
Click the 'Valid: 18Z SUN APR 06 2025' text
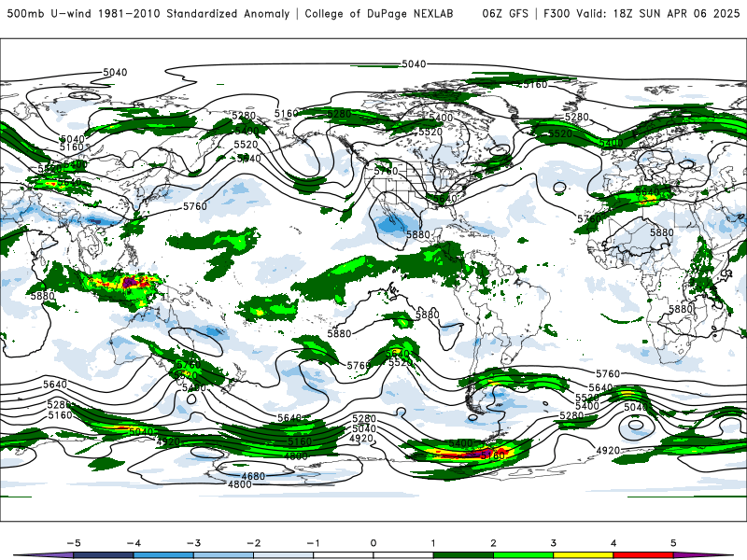pyautogui.click(x=658, y=13)
